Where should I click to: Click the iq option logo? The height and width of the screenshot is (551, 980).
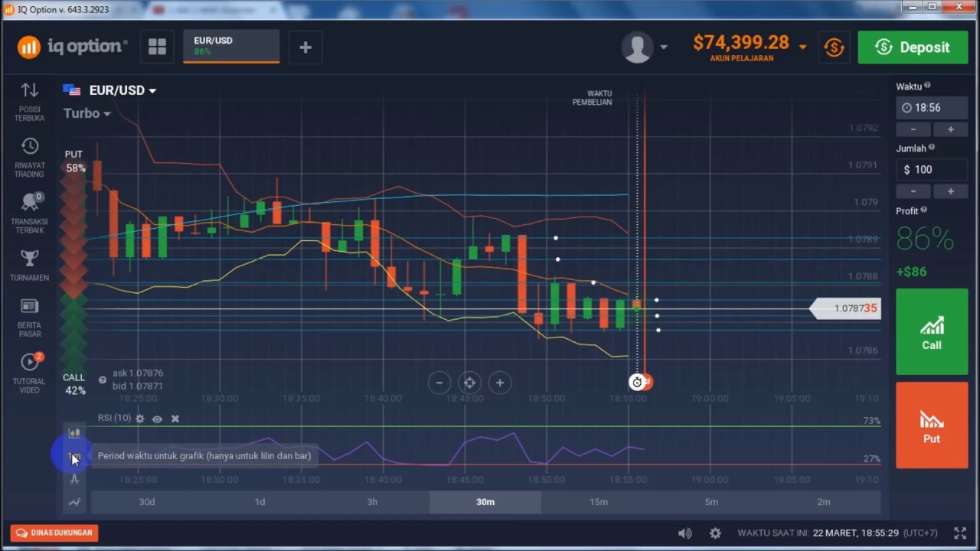pos(73,47)
